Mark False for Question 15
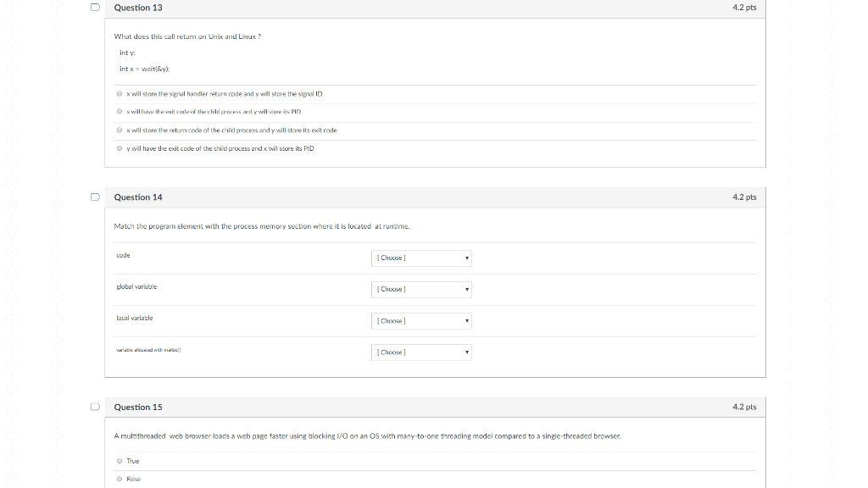The image size is (868, 488). pyautogui.click(x=120, y=480)
